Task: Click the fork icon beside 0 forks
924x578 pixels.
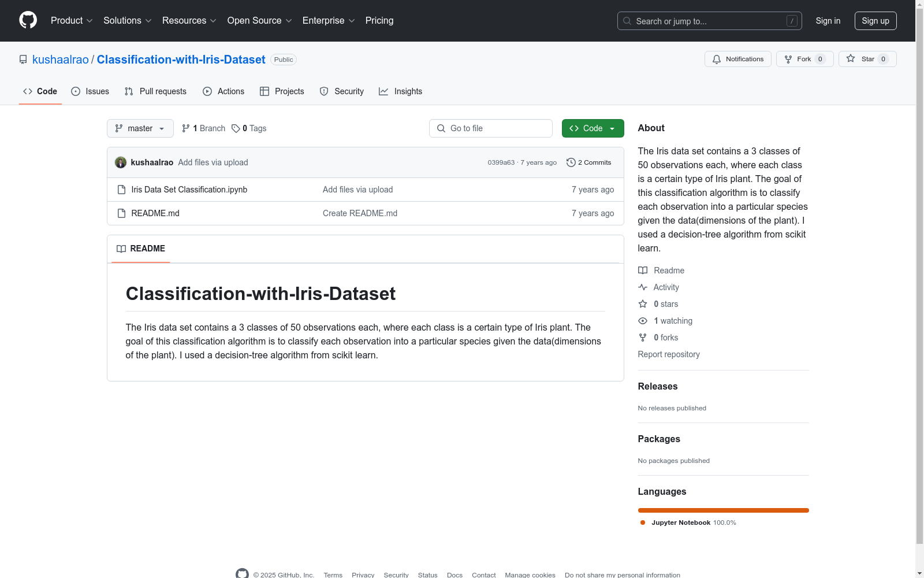Action: pos(643,338)
